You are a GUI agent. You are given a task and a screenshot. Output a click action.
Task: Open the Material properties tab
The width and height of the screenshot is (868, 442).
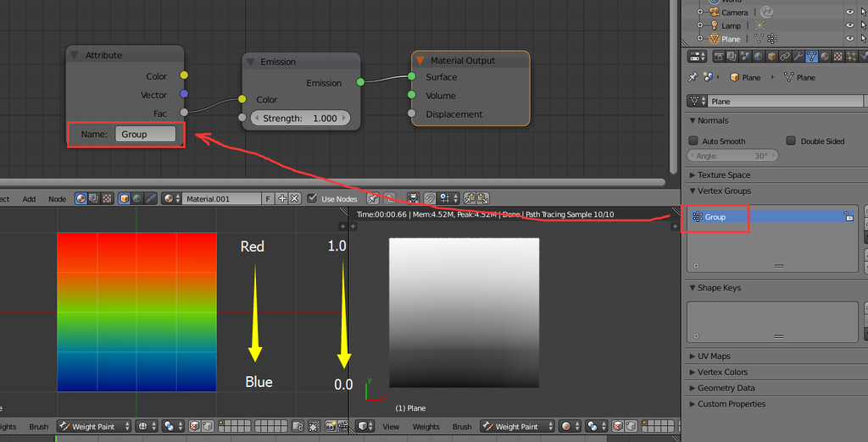tap(825, 57)
